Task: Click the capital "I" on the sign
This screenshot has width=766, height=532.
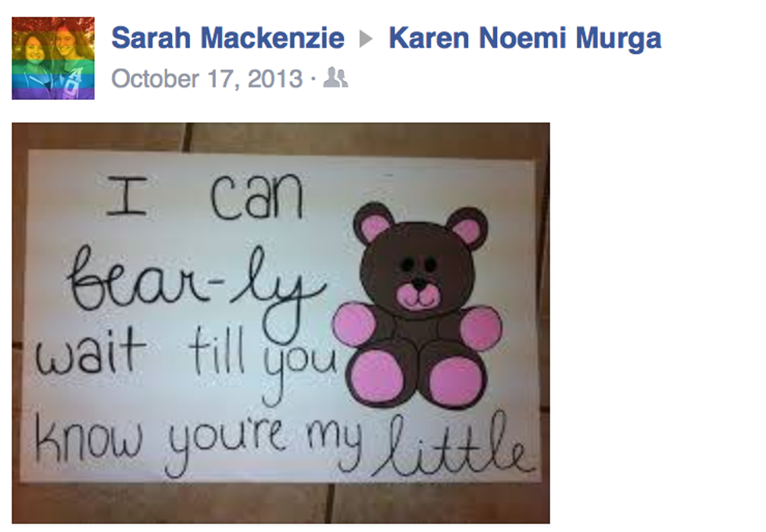Action: [127, 196]
